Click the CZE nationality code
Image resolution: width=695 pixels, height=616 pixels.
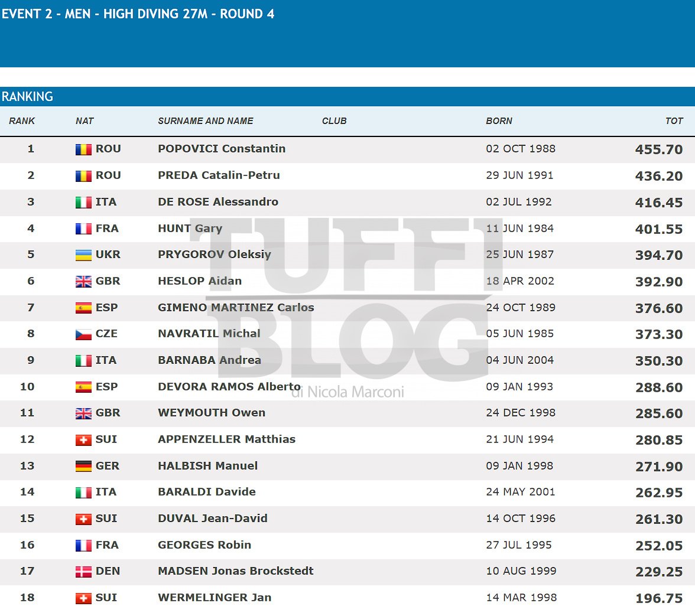pyautogui.click(x=107, y=334)
